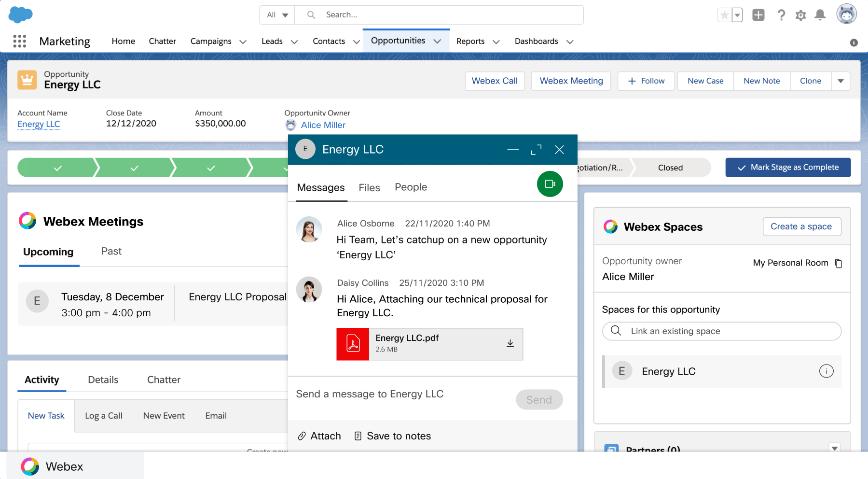Viewport: 868px width, 479px height.
Task: Click Daisy Collins's avatar
Action: click(309, 289)
